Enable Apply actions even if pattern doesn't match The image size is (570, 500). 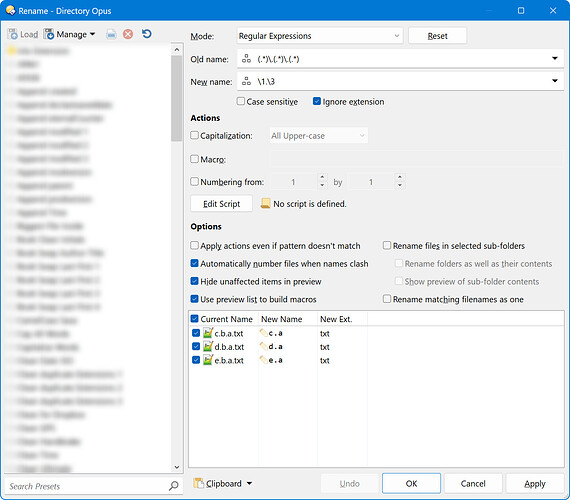pyautogui.click(x=194, y=245)
